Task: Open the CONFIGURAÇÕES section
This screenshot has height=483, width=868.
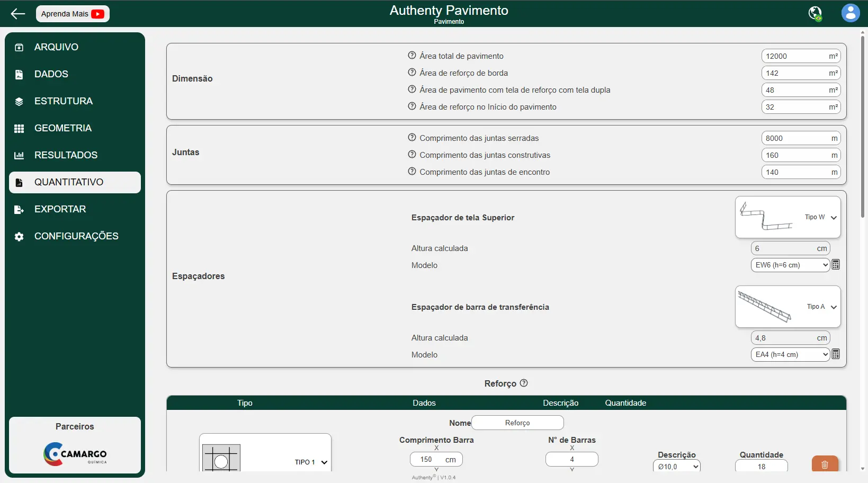Action: [75, 236]
